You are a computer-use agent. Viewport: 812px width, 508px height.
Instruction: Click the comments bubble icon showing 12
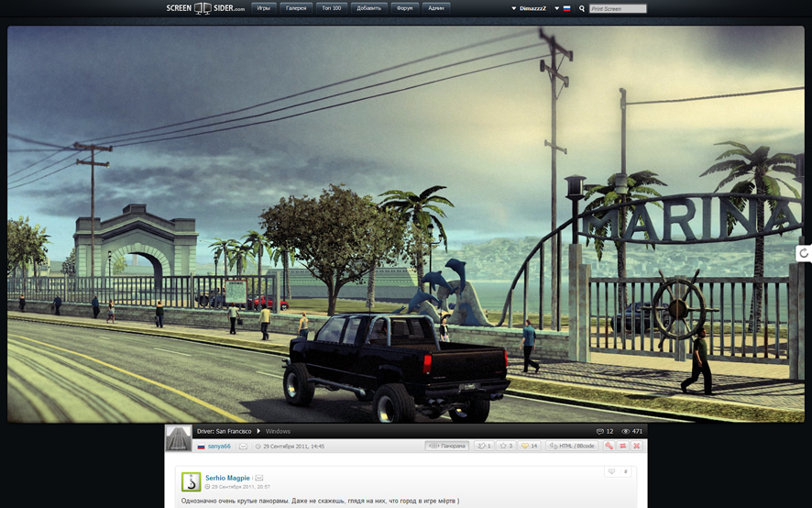pos(599,431)
